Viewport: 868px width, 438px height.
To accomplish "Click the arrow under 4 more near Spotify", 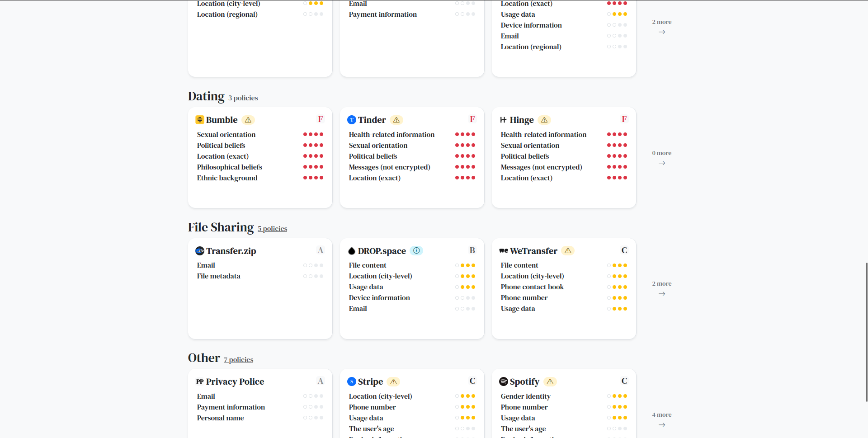I will point(661,425).
